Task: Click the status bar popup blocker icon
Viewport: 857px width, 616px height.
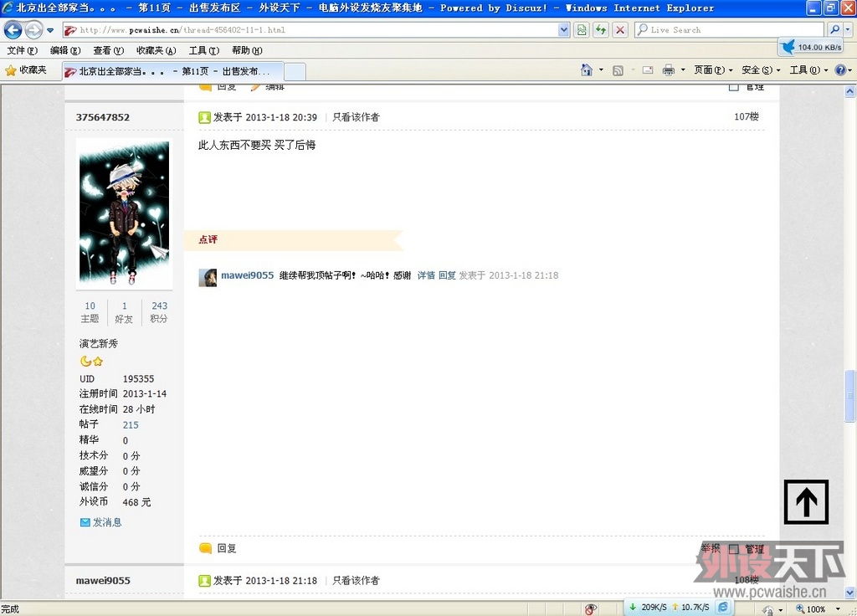Action: tap(590, 608)
